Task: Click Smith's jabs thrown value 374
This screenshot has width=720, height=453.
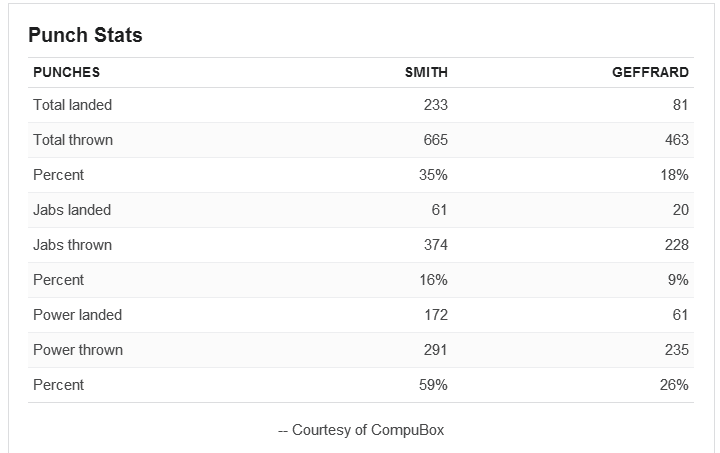Action: (x=435, y=245)
